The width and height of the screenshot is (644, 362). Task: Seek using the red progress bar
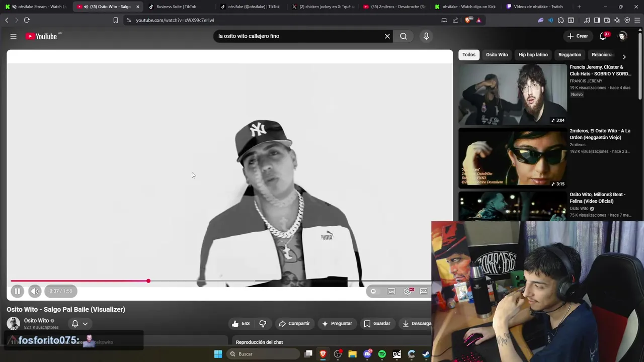[x=220, y=281]
